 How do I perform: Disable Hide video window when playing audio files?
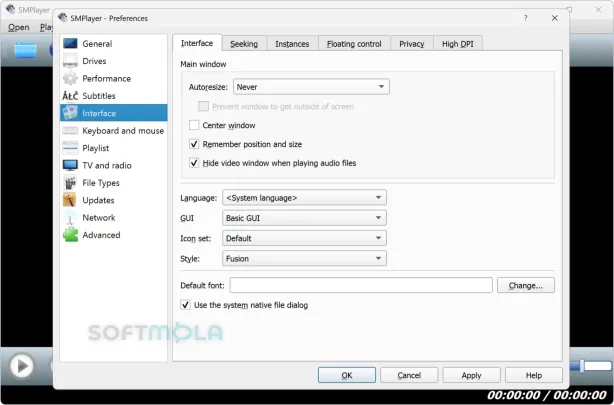pyautogui.click(x=194, y=163)
